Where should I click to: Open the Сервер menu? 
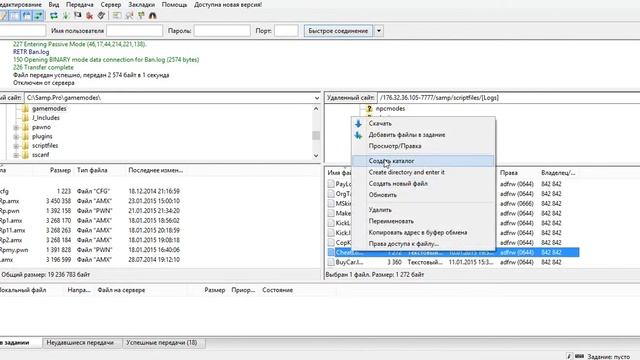[x=111, y=5]
